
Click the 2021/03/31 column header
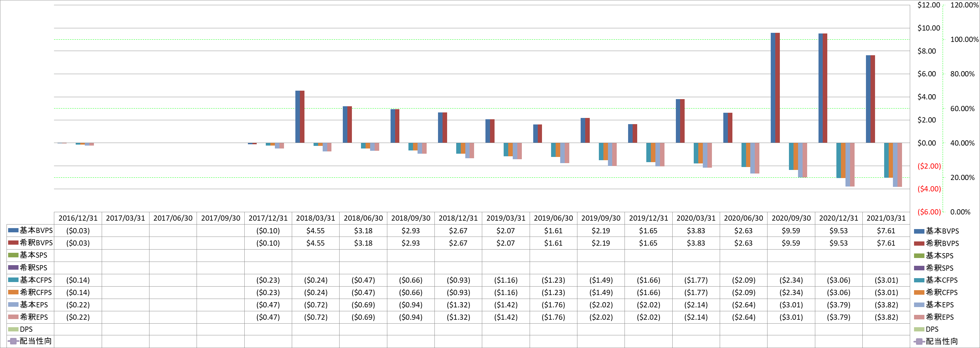(x=886, y=218)
